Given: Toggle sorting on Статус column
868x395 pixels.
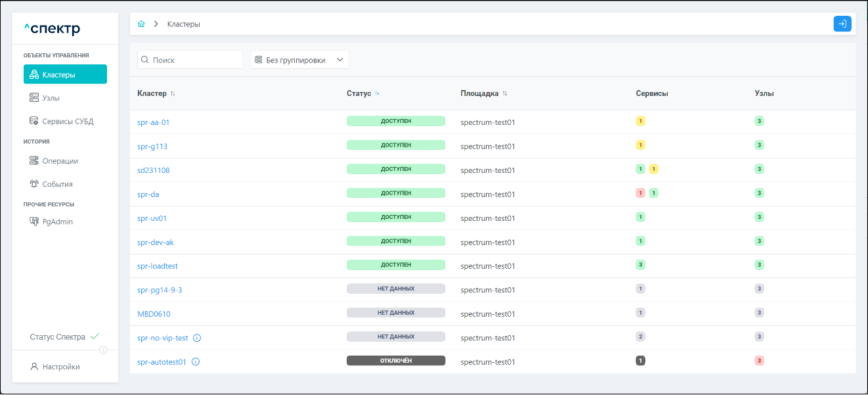Looking at the screenshot, I should 378,93.
